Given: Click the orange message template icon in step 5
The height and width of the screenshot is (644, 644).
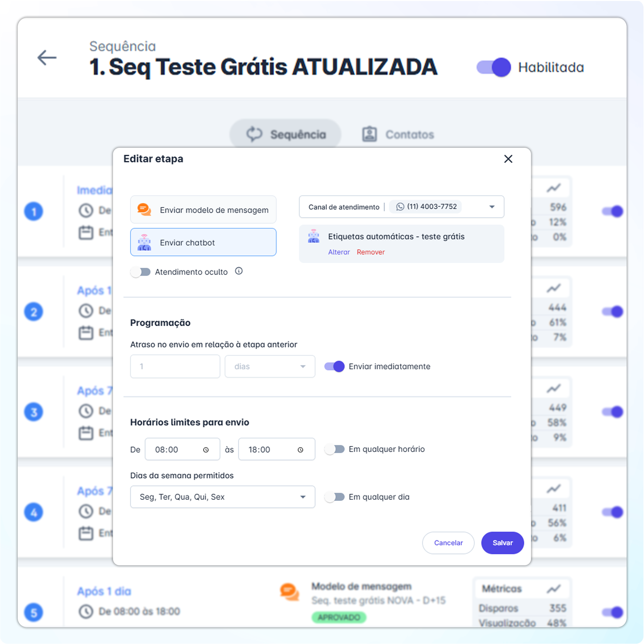Looking at the screenshot, I should click(289, 592).
